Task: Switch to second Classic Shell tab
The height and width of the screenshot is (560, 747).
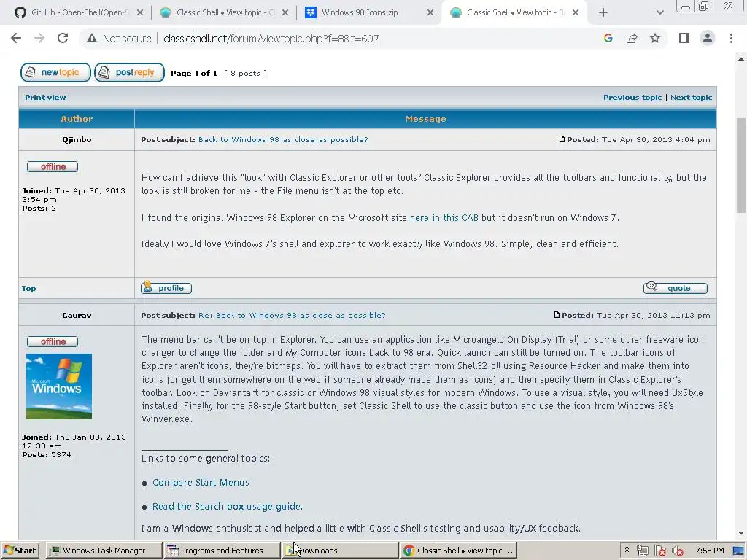Action: coord(219,12)
